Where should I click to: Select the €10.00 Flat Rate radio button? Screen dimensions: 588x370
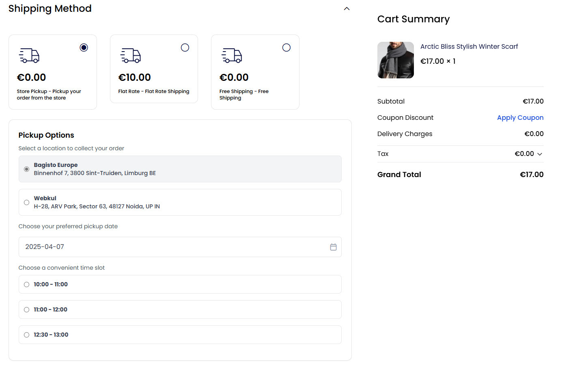pyautogui.click(x=185, y=48)
